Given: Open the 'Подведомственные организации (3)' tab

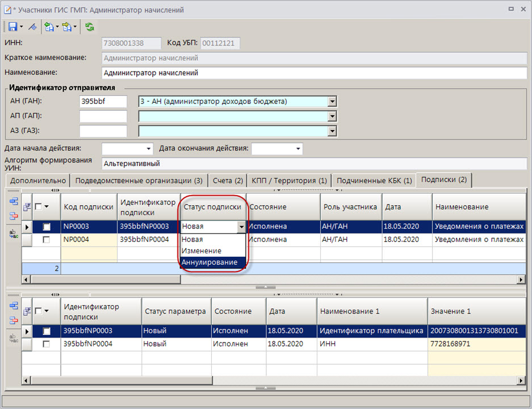Looking at the screenshot, I should pyautogui.click(x=139, y=181).
